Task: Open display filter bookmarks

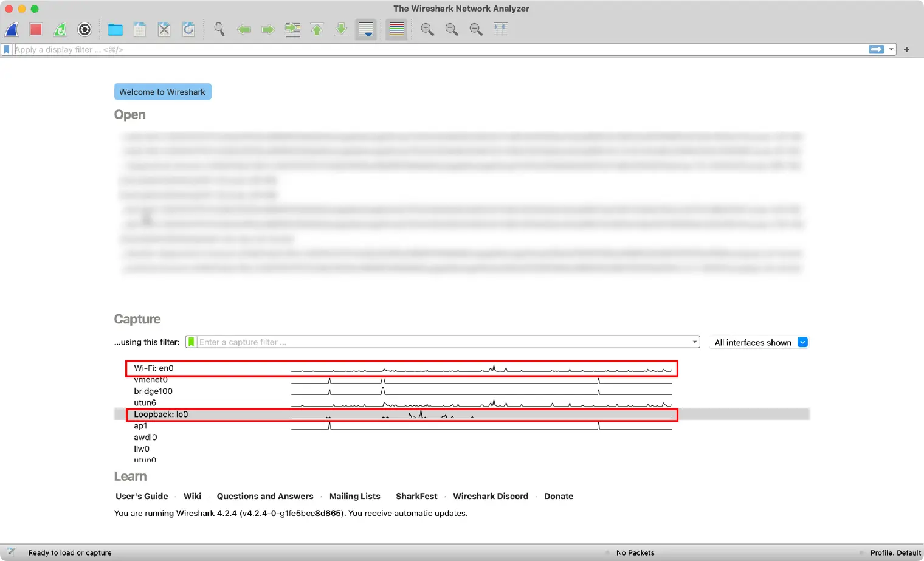Action: (x=7, y=49)
